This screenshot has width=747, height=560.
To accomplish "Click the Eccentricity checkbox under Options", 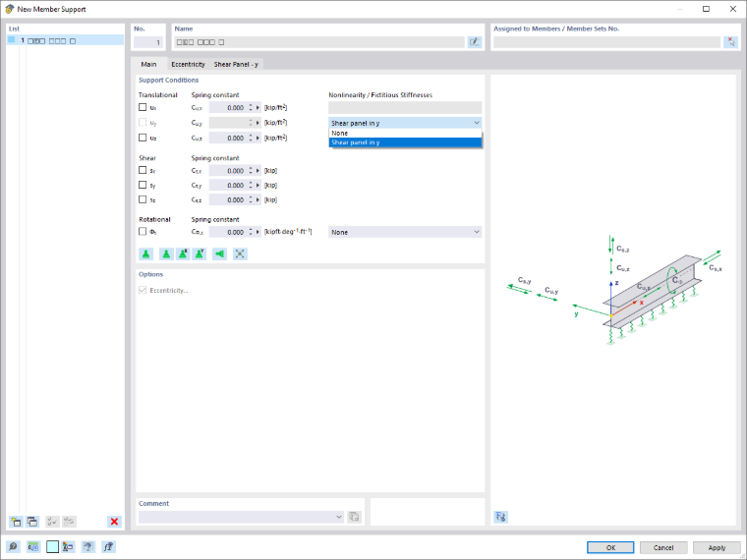I will tap(143, 290).
